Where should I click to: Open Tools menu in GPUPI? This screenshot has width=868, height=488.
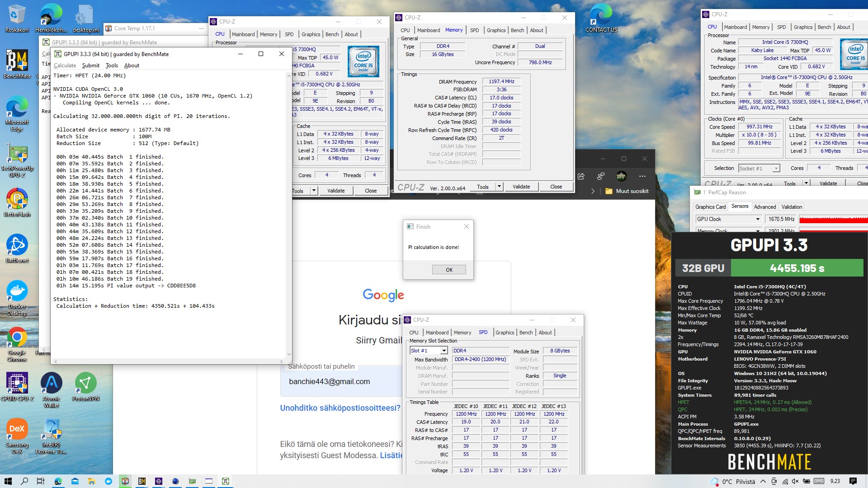coord(112,66)
